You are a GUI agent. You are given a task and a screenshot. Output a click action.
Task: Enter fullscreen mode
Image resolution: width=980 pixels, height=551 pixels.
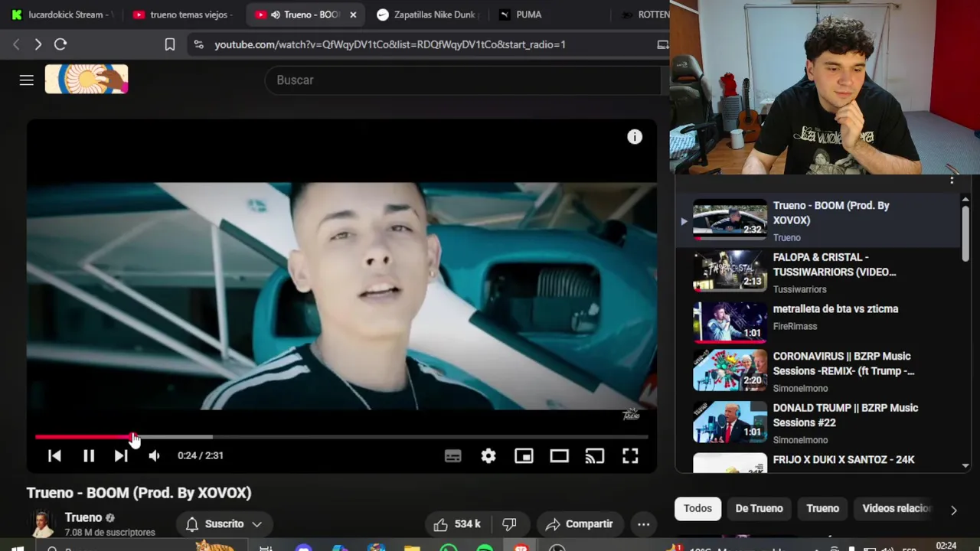tap(630, 456)
